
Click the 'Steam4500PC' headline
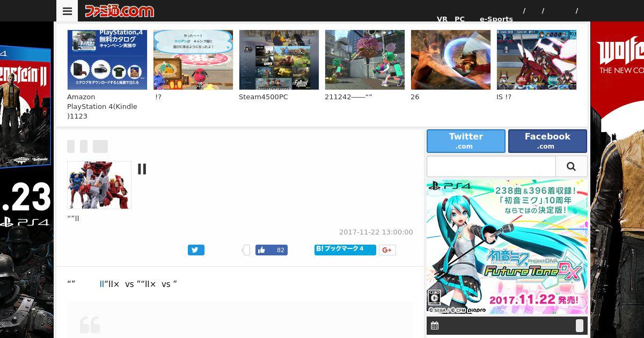[264, 97]
